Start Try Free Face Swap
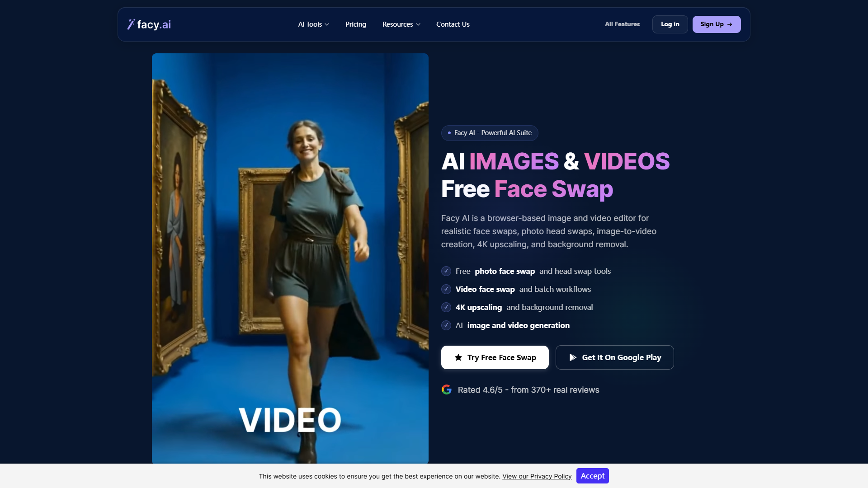The image size is (868, 488). [495, 357]
